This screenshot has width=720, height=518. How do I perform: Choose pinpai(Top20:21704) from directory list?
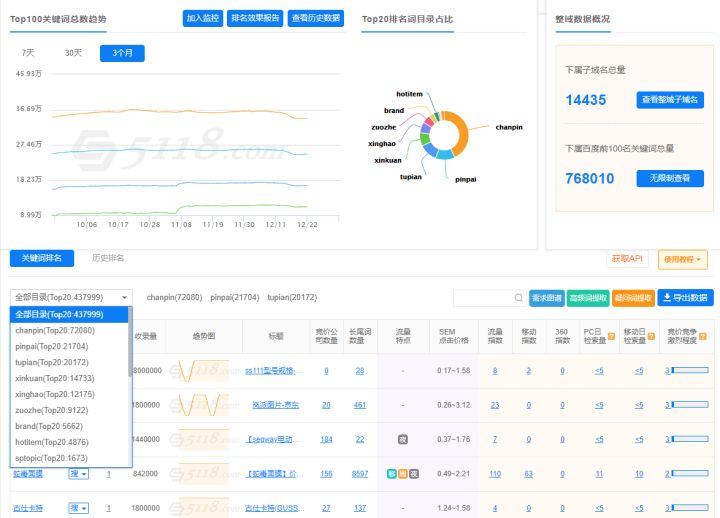51,346
